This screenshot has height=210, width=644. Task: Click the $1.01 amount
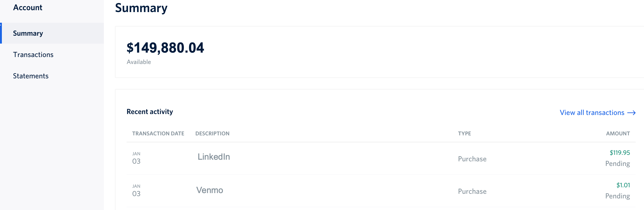click(x=623, y=185)
